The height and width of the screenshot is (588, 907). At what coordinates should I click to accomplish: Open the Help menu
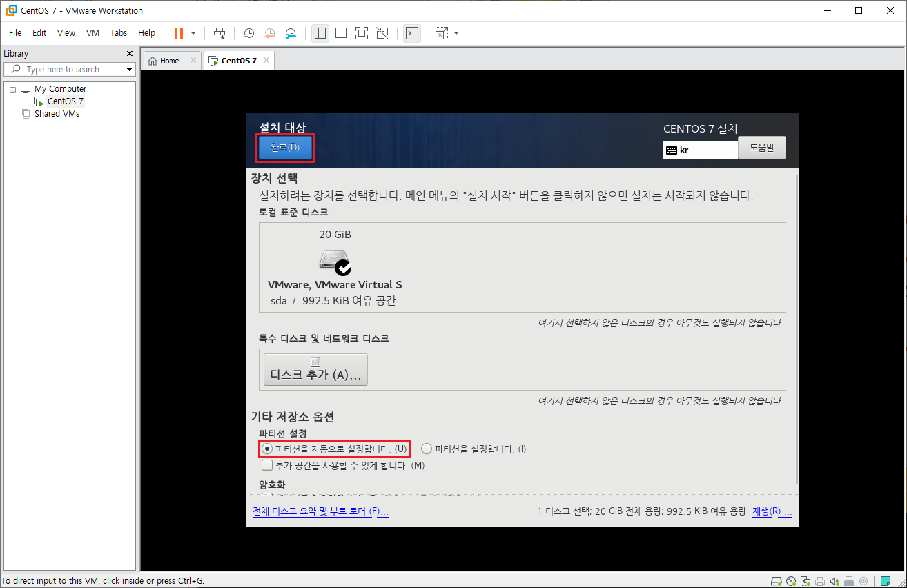[x=146, y=33]
